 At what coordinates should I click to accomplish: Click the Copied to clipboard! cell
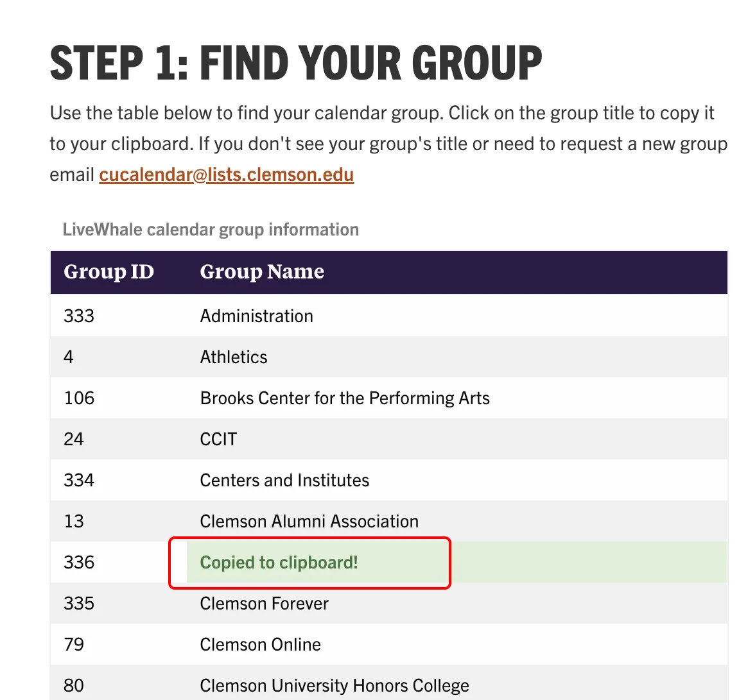click(x=457, y=562)
